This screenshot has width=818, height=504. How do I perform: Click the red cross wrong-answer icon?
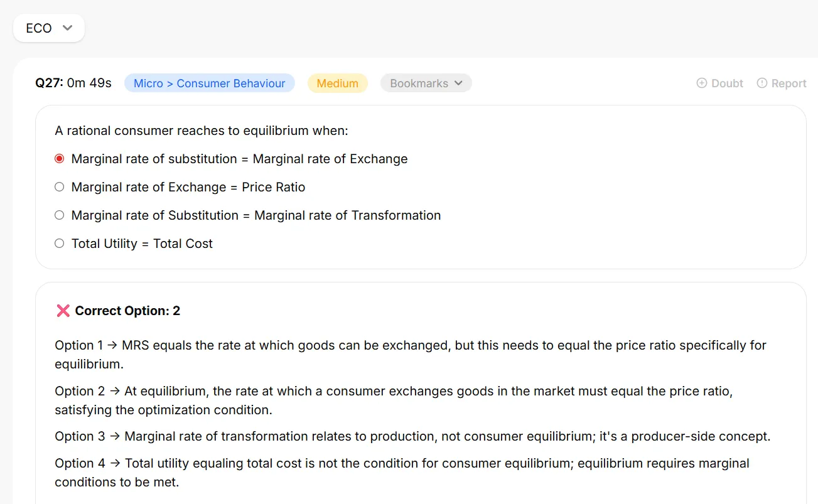pos(63,311)
